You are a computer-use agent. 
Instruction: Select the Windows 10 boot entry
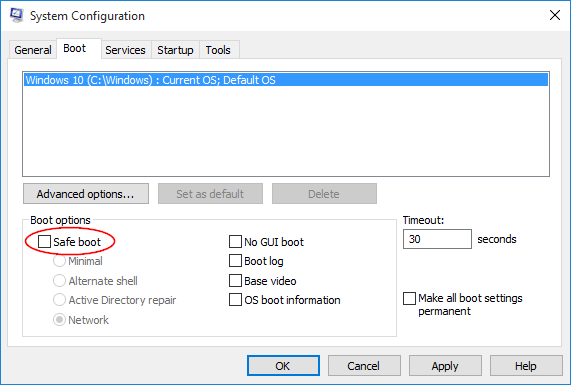click(286, 80)
